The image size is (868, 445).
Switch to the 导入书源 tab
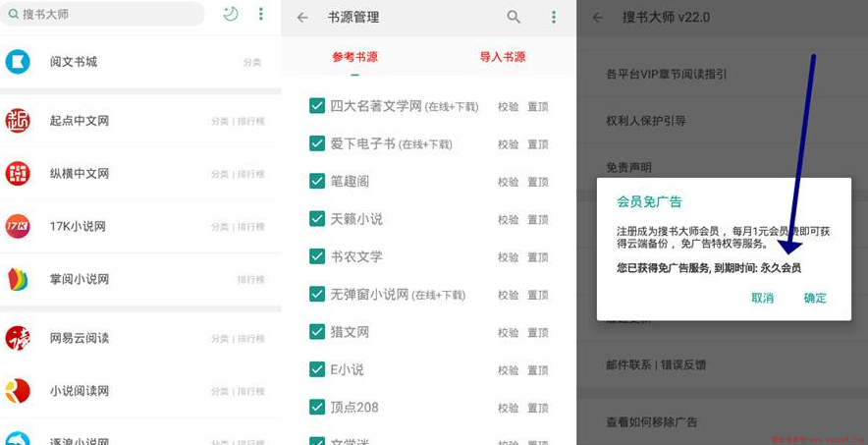coord(503,57)
